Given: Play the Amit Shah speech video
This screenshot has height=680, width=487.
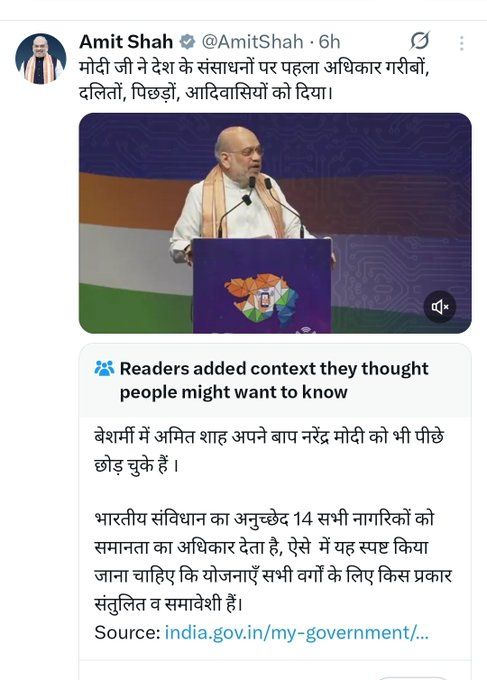Looking at the screenshot, I should [x=275, y=223].
